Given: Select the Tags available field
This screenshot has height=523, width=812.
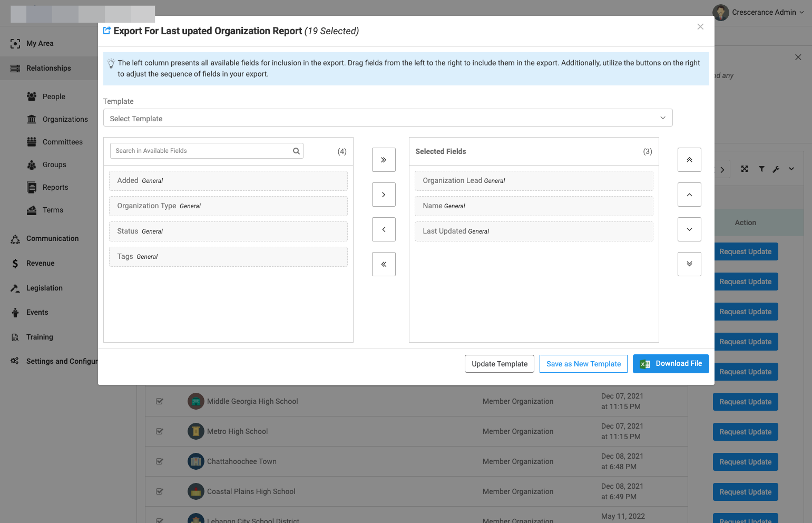Looking at the screenshot, I should [228, 257].
